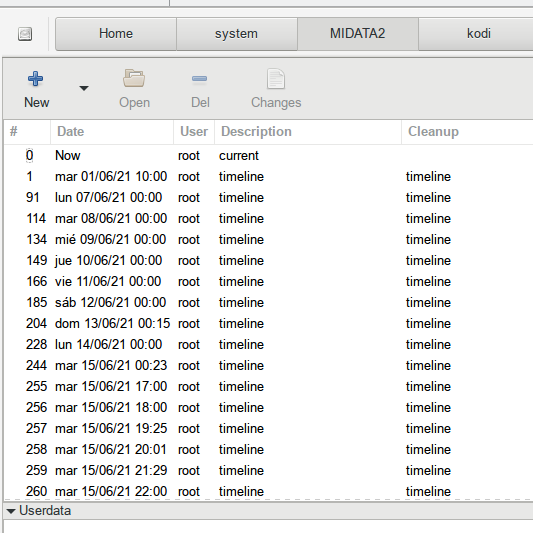Select snapshot 255 dated mar 15/06/21 17:00
This screenshot has height=533, width=533.
[x=269, y=386]
